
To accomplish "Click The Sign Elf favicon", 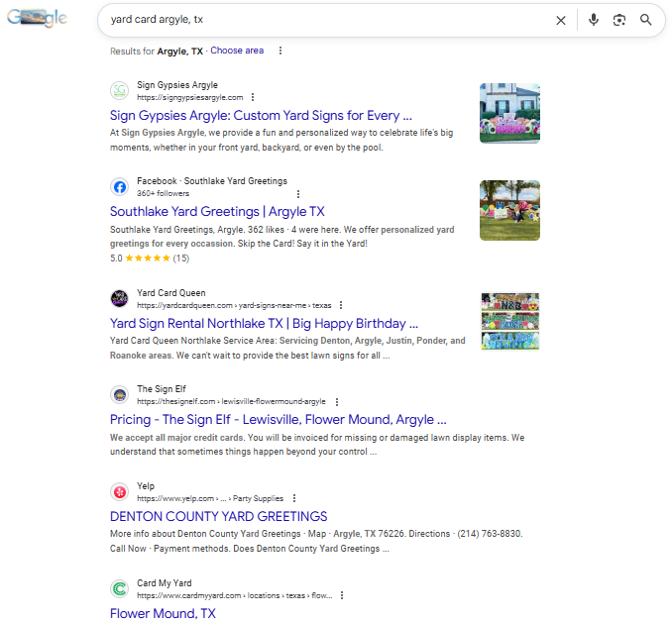I will click(x=120, y=395).
